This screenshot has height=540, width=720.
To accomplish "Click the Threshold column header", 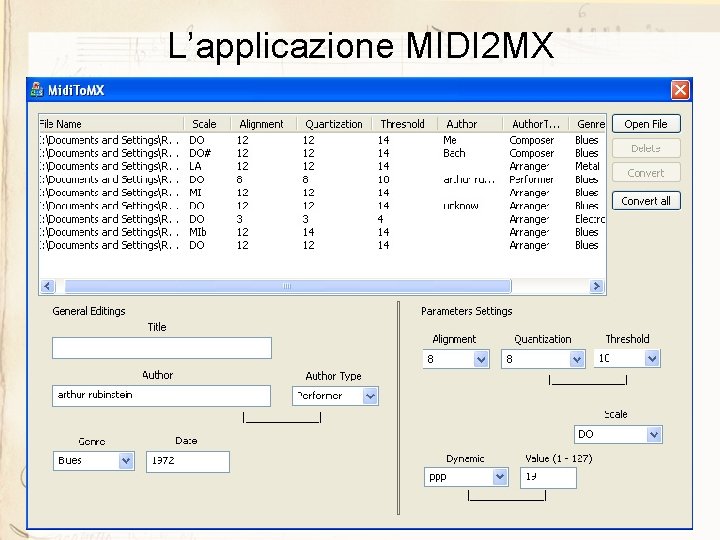I will [x=405, y=124].
